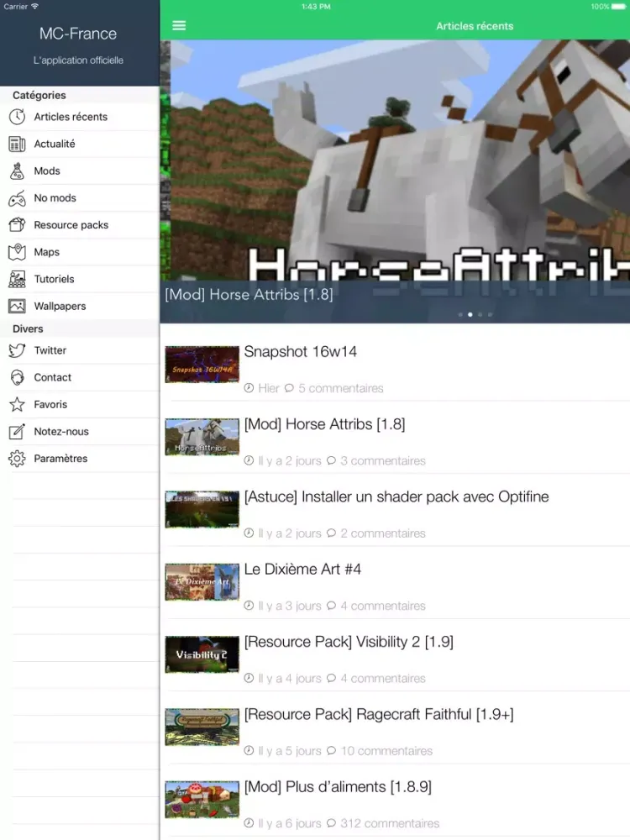This screenshot has height=840, width=630.
Task: Click the Paramètres gear icon
Action: pyautogui.click(x=17, y=459)
